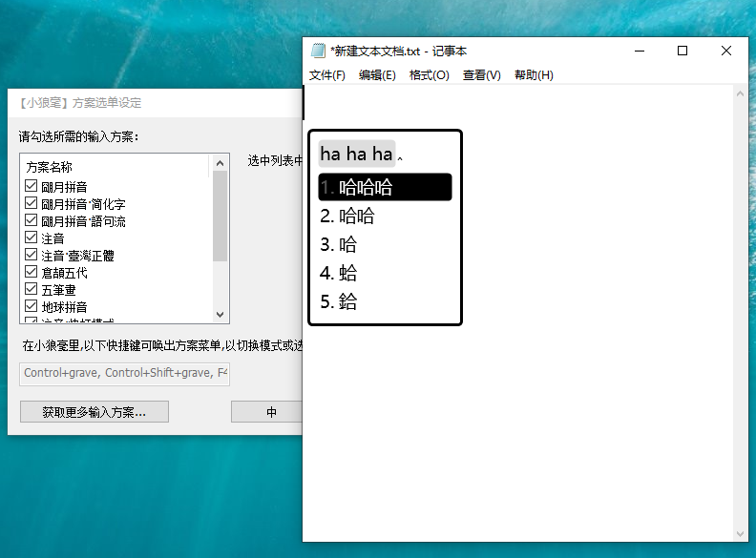756x558 pixels.
Task: Click the Notepad document icon in title bar
Action: 318,51
